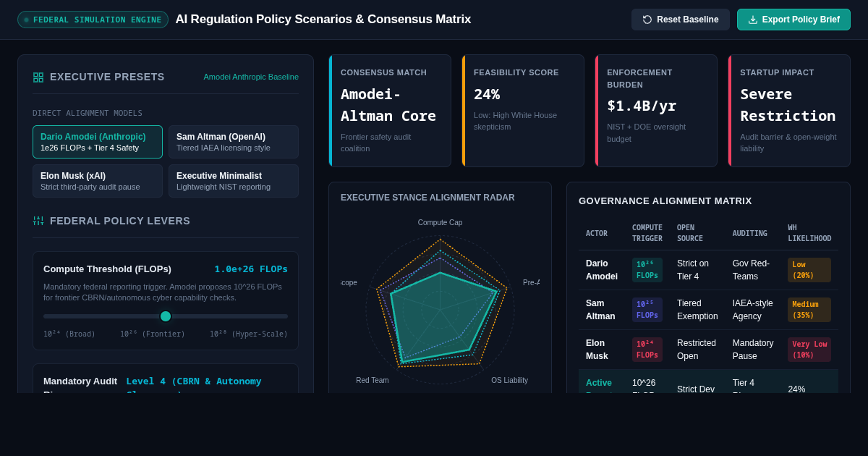The height and width of the screenshot is (456, 868).
Task: Open the Feasibility Score card
Action: click(523, 111)
